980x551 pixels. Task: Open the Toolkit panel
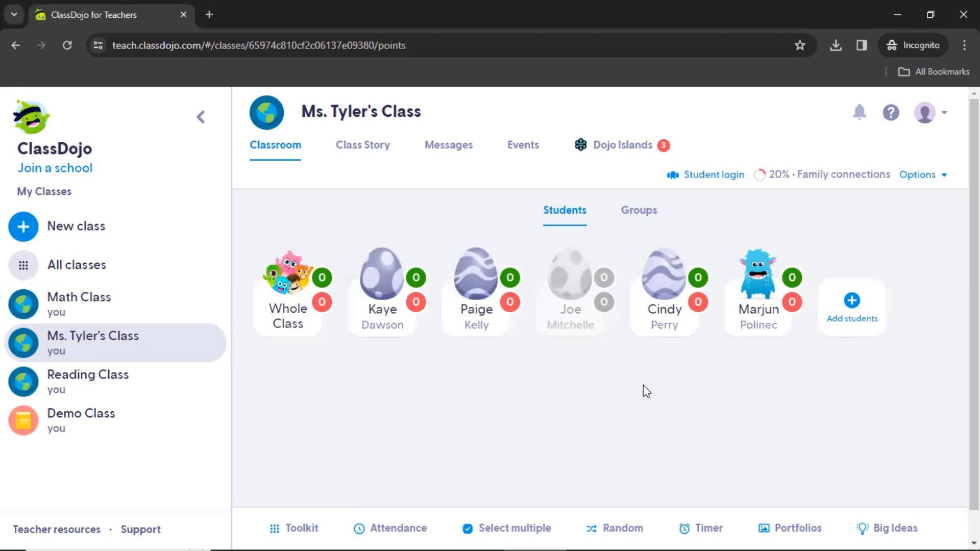(x=293, y=528)
